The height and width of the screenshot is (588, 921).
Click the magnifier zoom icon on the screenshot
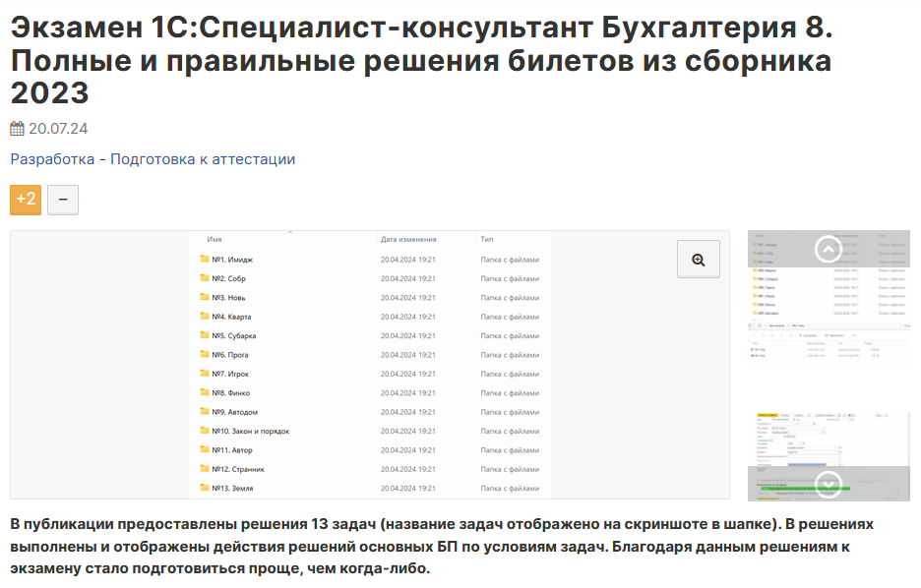tap(698, 259)
